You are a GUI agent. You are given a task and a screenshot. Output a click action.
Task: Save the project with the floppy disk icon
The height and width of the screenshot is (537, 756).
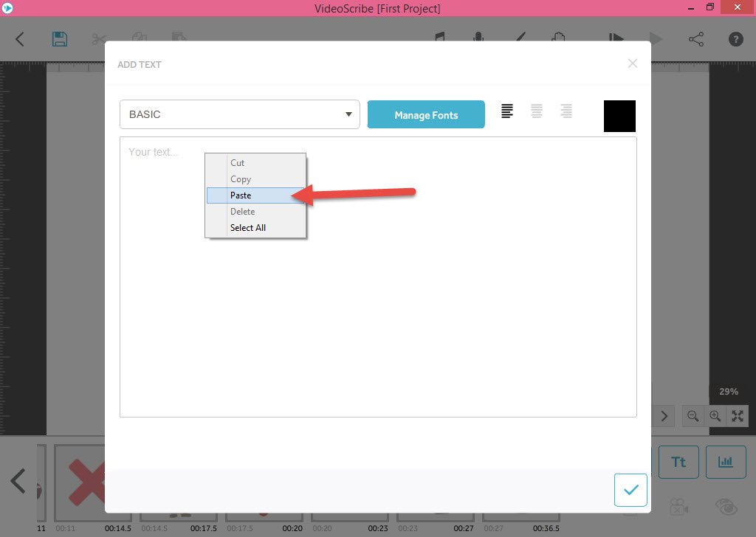tap(60, 39)
